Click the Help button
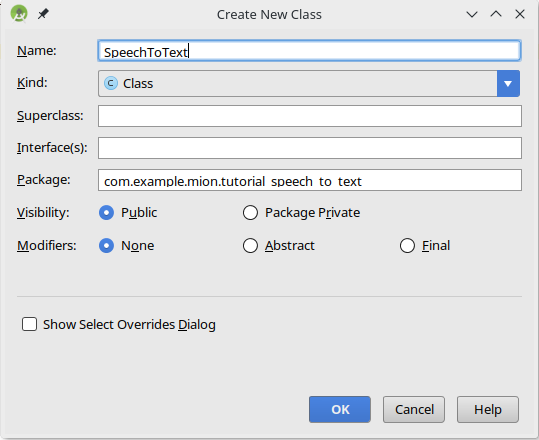The image size is (539, 440). [488, 409]
